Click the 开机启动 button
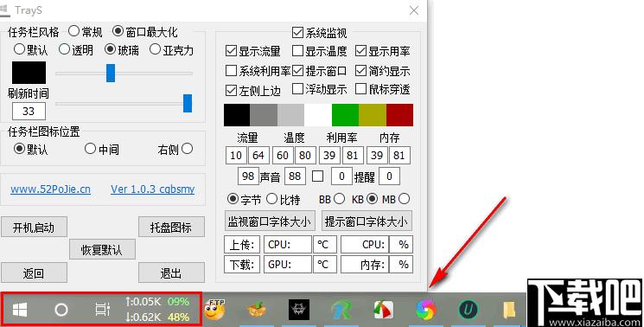 (x=34, y=227)
